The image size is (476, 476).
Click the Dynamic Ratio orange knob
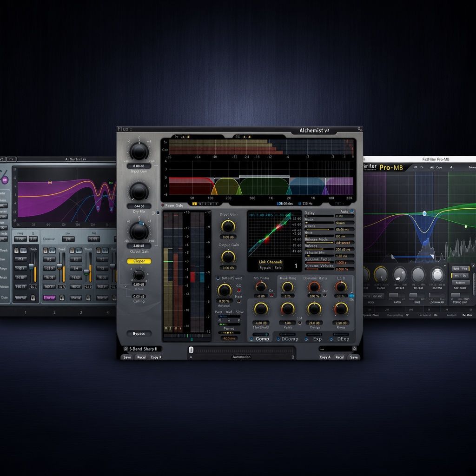(314, 286)
